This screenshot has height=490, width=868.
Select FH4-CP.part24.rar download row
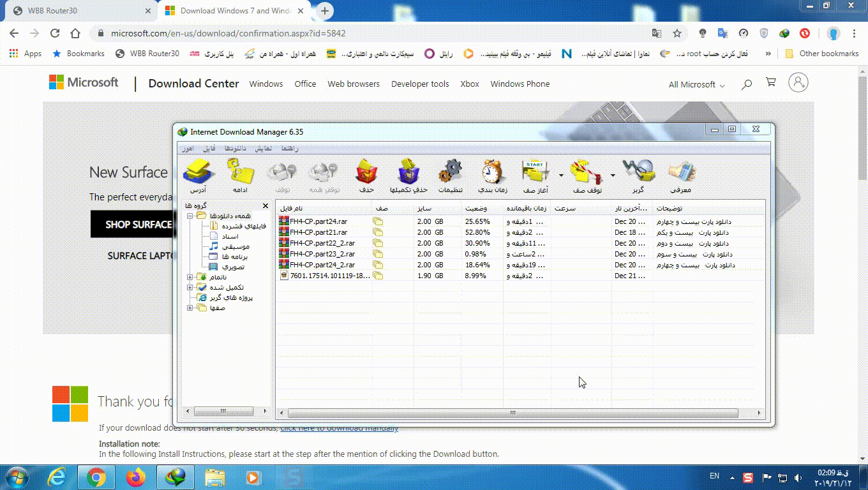pyautogui.click(x=520, y=221)
